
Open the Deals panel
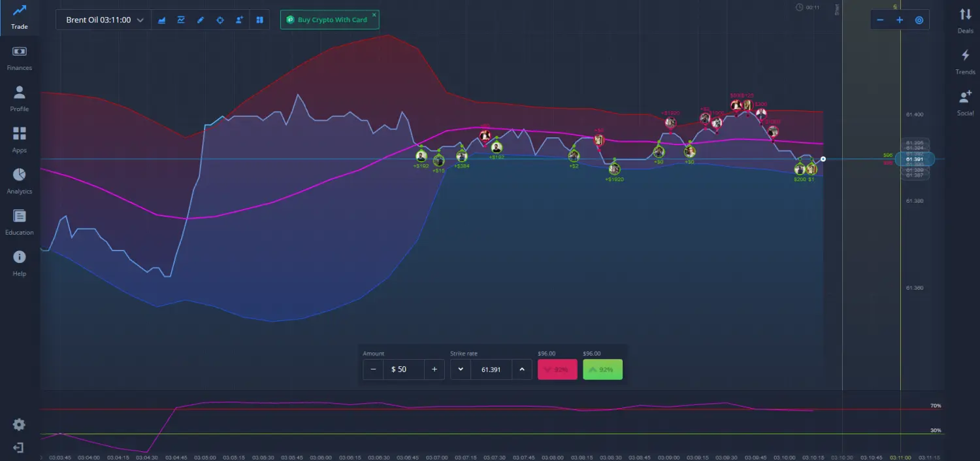[965, 20]
